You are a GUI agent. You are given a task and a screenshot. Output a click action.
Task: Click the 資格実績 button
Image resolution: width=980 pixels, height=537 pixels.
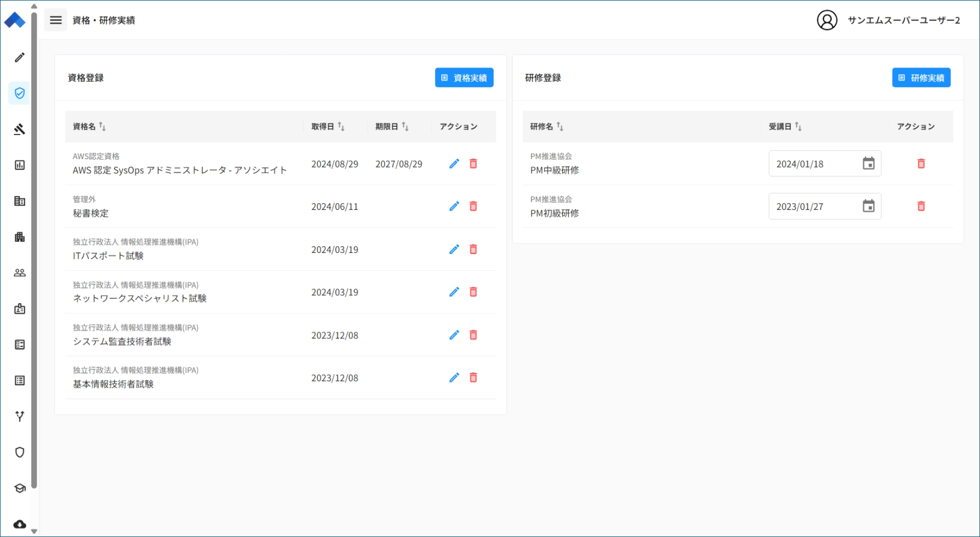pyautogui.click(x=464, y=78)
